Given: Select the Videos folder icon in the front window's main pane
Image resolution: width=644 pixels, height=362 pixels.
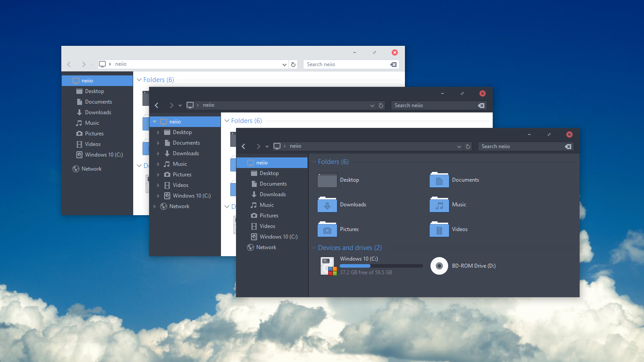Looking at the screenshot, I should click(x=439, y=229).
